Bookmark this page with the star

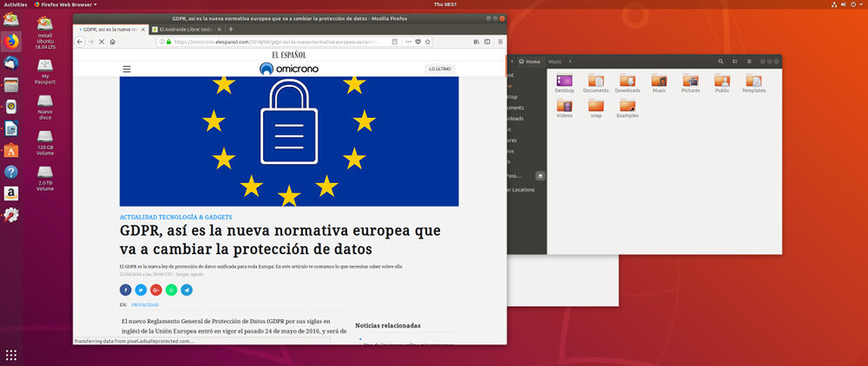coord(427,42)
